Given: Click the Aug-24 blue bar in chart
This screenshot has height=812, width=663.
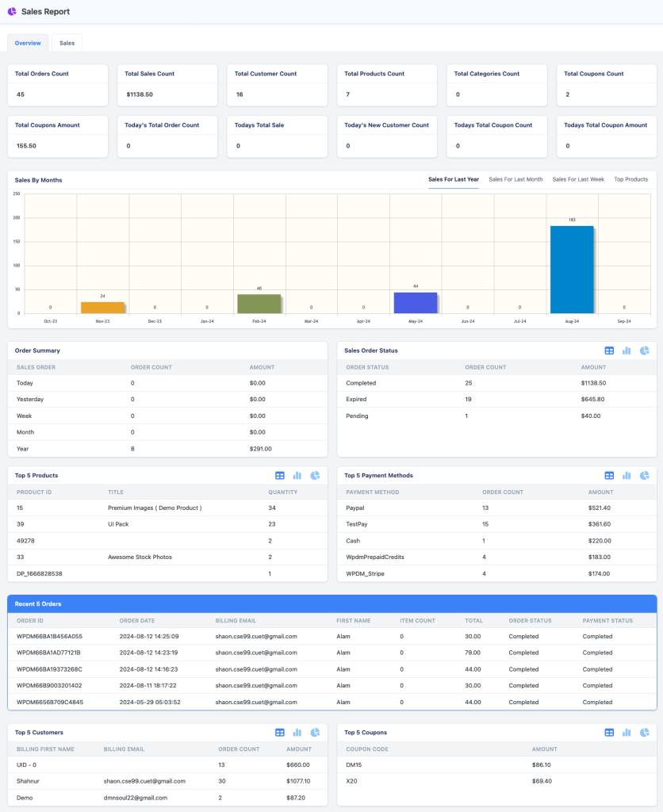Looking at the screenshot, I should pos(572,270).
